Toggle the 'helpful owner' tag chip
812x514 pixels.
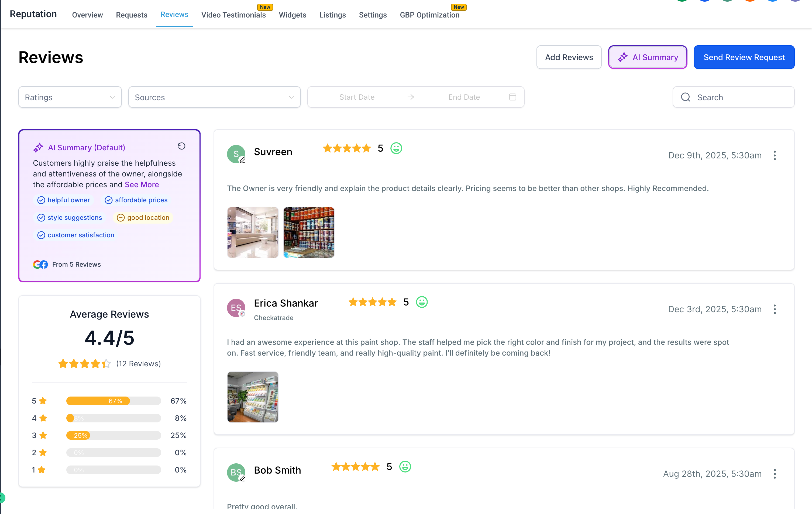click(x=64, y=200)
